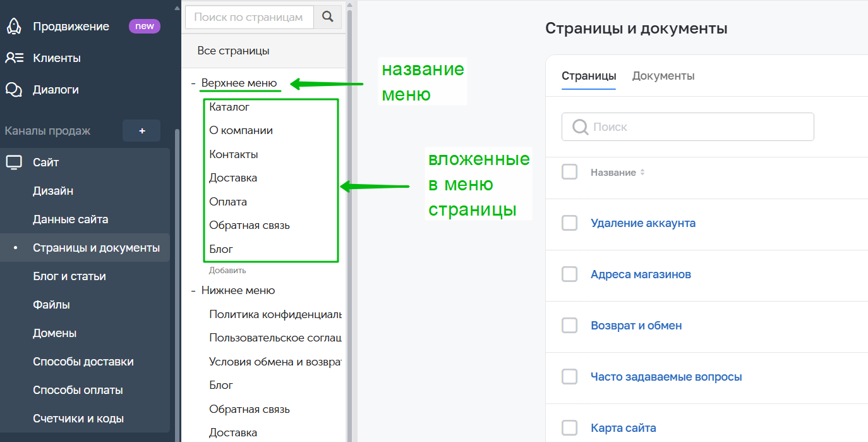
Task: Tick the checkbox beside Возврат и обмен
Action: 569,326
